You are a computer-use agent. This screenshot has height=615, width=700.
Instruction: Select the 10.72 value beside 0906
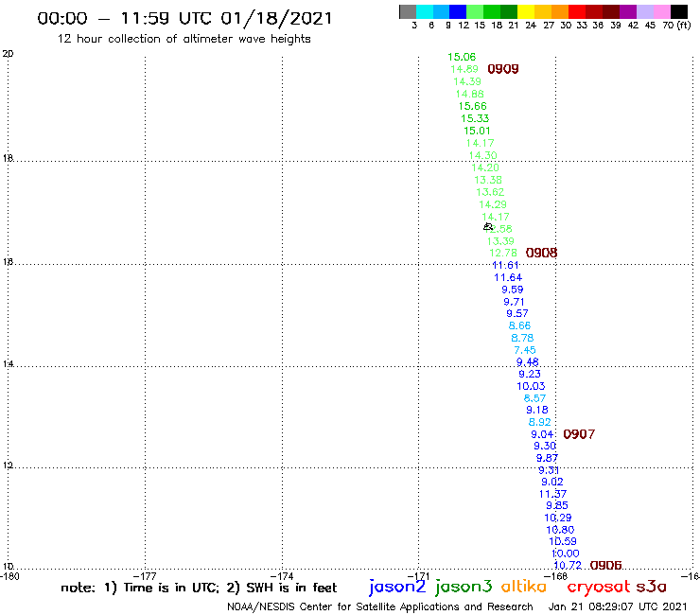[568, 566]
